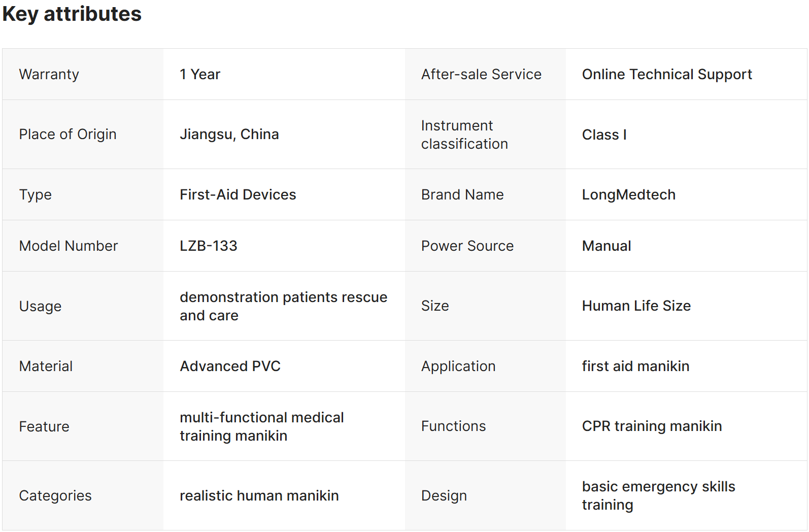Click the 1 Year warranty value
This screenshot has width=809, height=532.
point(200,75)
